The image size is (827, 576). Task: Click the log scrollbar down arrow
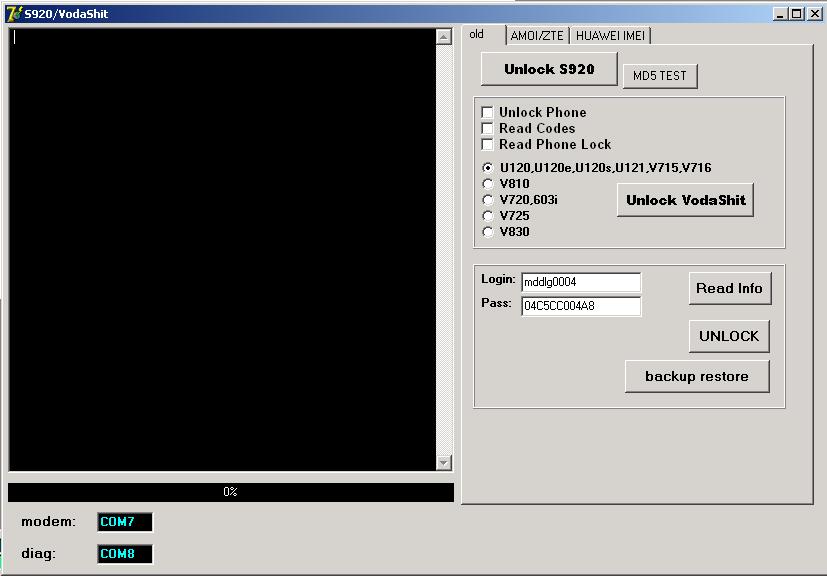[x=444, y=463]
